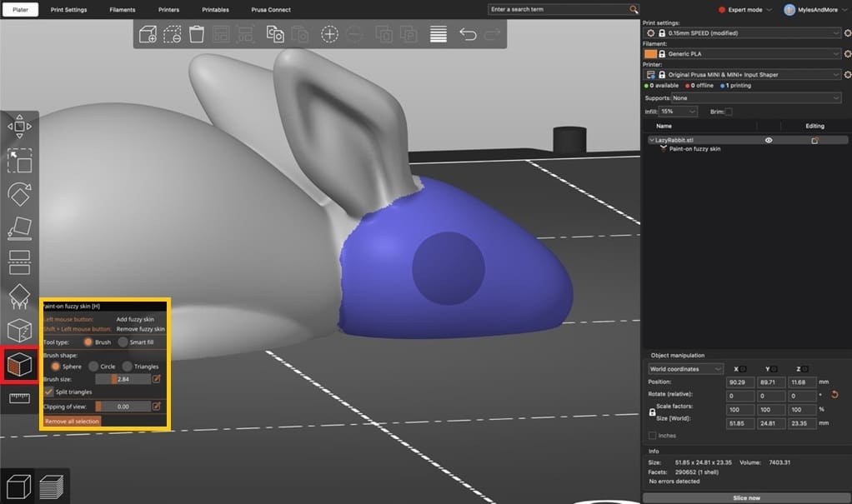The height and width of the screenshot is (504, 852).
Task: Toggle the scale factors lock icon
Action: [652, 412]
